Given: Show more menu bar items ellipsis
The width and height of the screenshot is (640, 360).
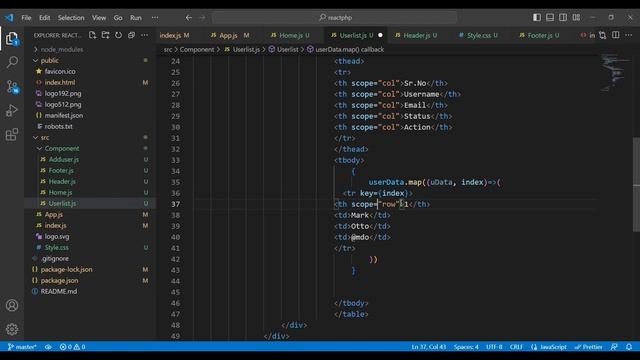Looking at the screenshot, I should coord(155,18).
